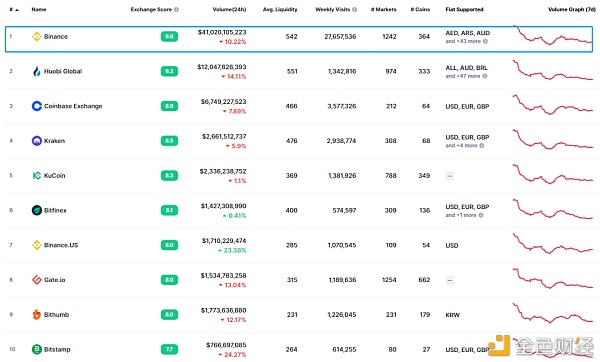
Task: Open the Binance.US exchange link
Action: [61, 245]
